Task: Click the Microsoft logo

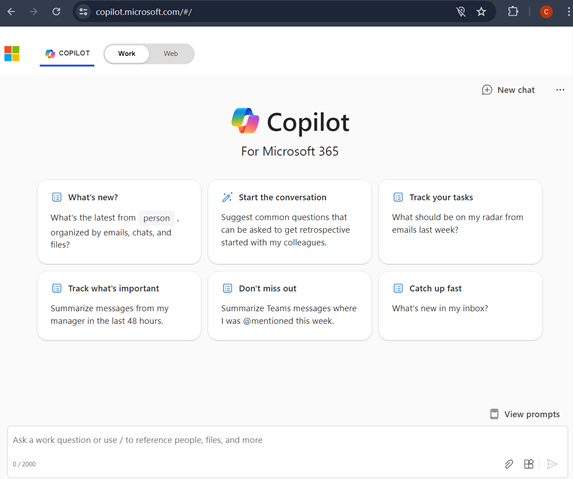Action: (12, 54)
